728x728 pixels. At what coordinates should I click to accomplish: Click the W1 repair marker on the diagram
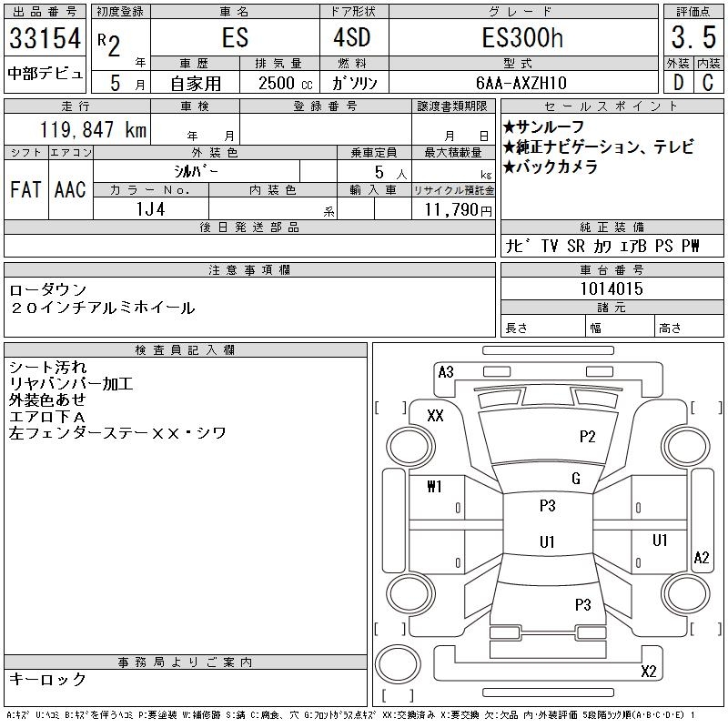[434, 487]
